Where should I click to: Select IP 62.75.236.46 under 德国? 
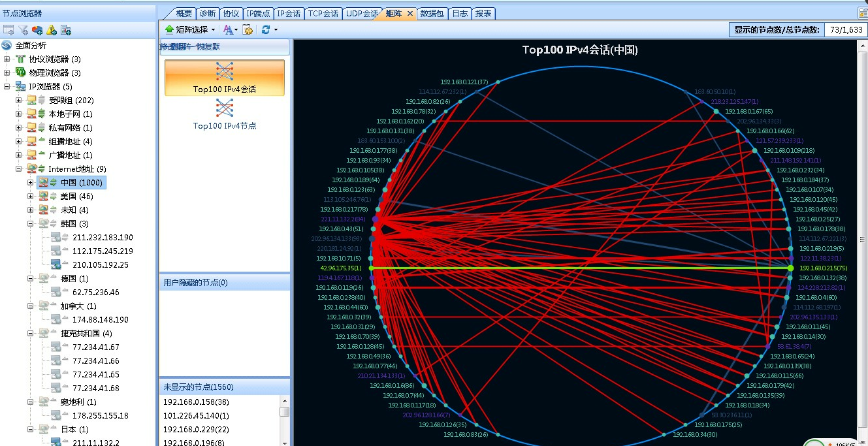[x=95, y=293]
